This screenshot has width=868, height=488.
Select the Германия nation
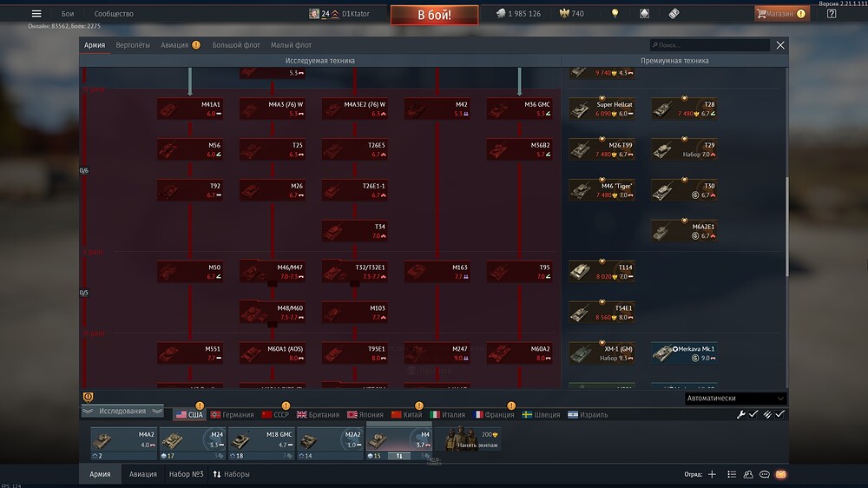pyautogui.click(x=233, y=414)
